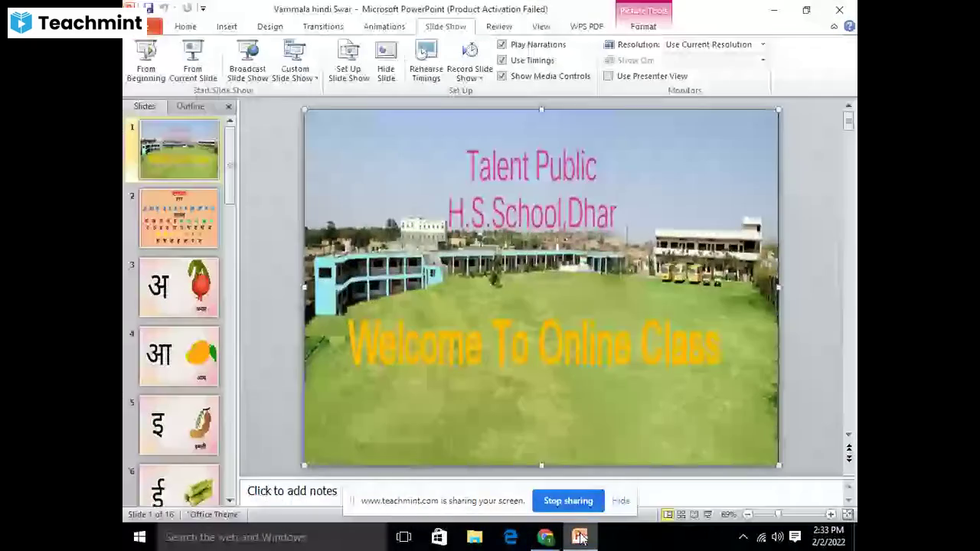Close the slides thumbnail pane

[x=228, y=106]
